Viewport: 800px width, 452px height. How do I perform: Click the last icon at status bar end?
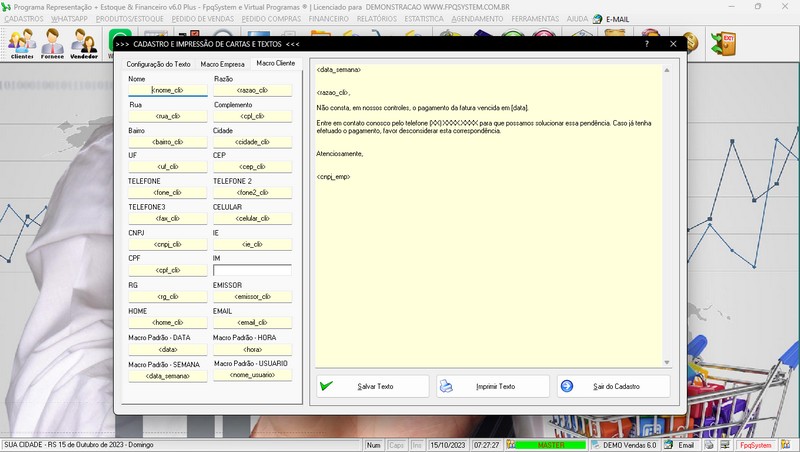point(786,445)
